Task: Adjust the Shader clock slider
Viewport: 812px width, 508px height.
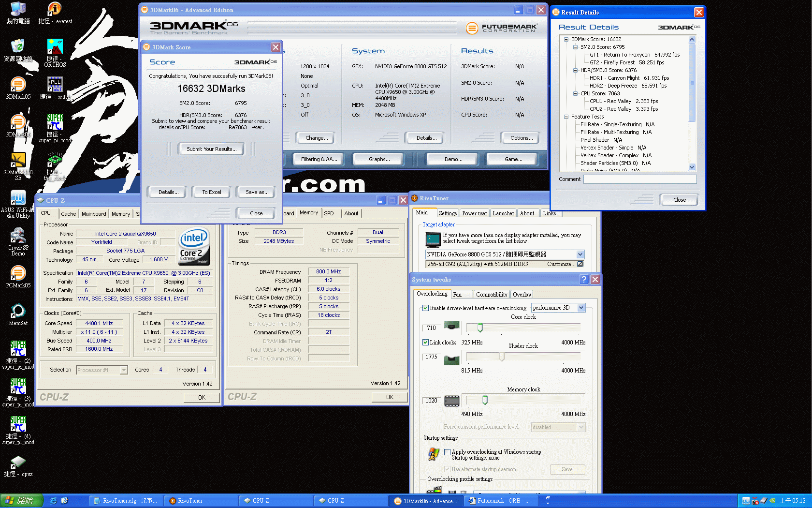Action: [502, 357]
